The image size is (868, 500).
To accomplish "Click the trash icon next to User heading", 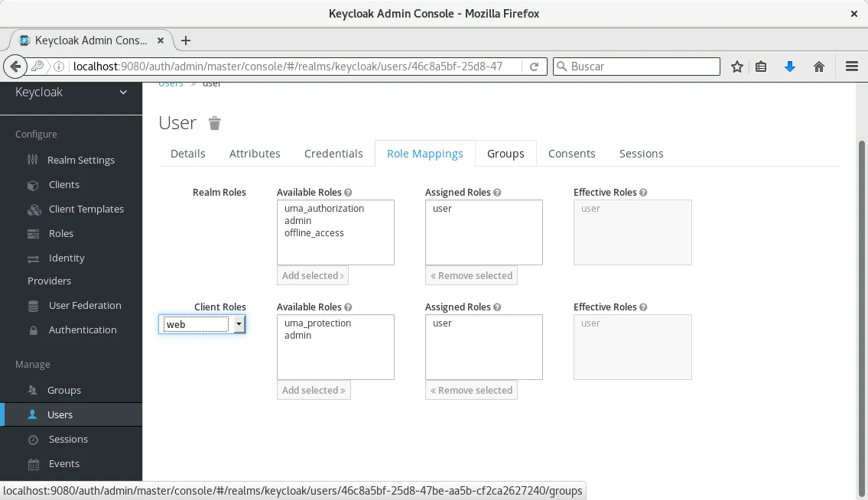I will pyautogui.click(x=215, y=123).
